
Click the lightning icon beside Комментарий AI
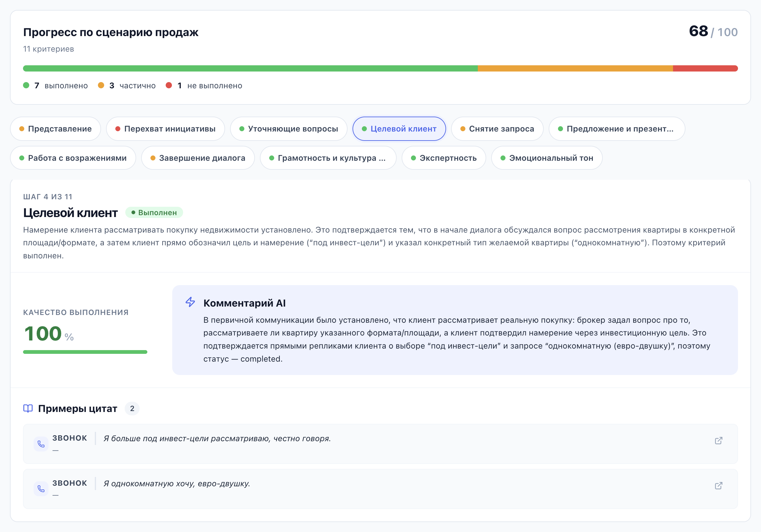(x=190, y=302)
